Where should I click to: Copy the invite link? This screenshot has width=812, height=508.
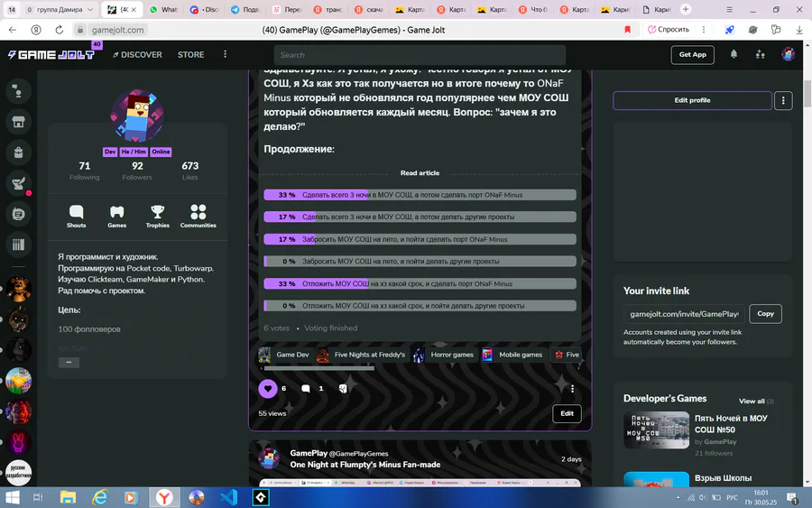(x=765, y=314)
